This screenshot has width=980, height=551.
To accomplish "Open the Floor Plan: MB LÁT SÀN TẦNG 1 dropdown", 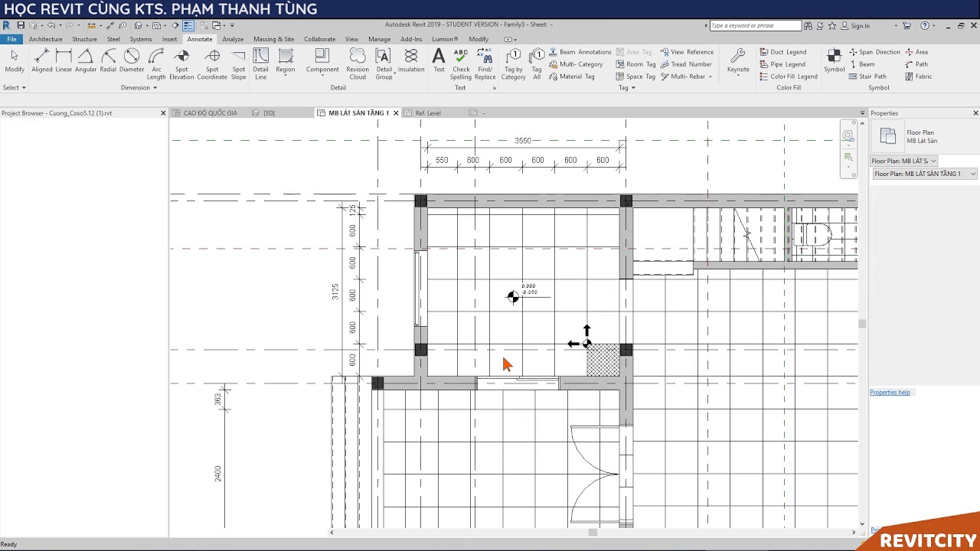I will click(925, 174).
